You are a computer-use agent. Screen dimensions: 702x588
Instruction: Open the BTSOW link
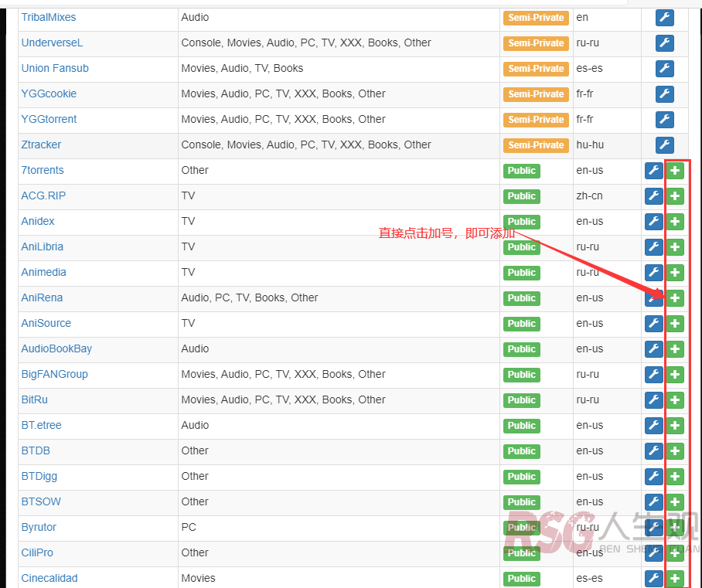pyautogui.click(x=41, y=502)
